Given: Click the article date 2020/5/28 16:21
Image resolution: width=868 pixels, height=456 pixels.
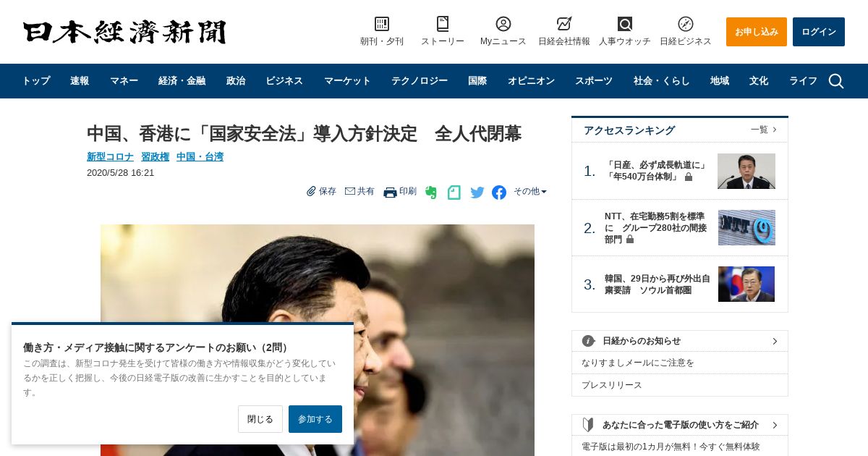Looking at the screenshot, I should (x=120, y=173).
